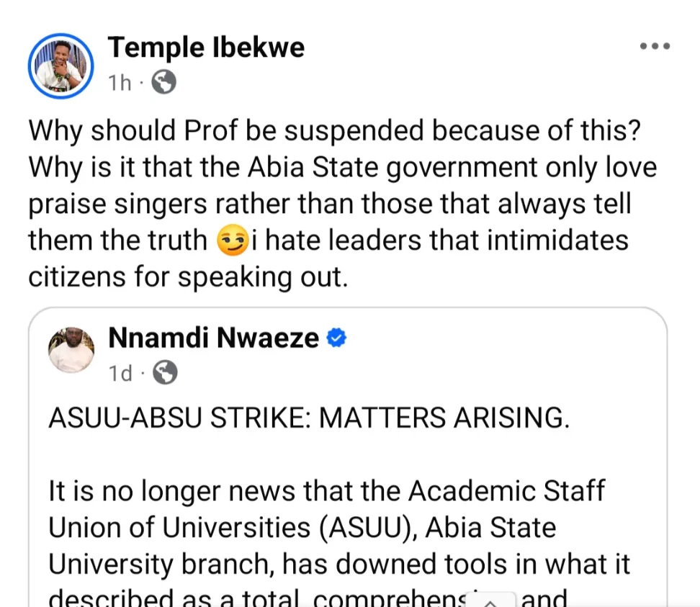
Task: Expand the chevron-up tab at the bottom
Action: 490,601
